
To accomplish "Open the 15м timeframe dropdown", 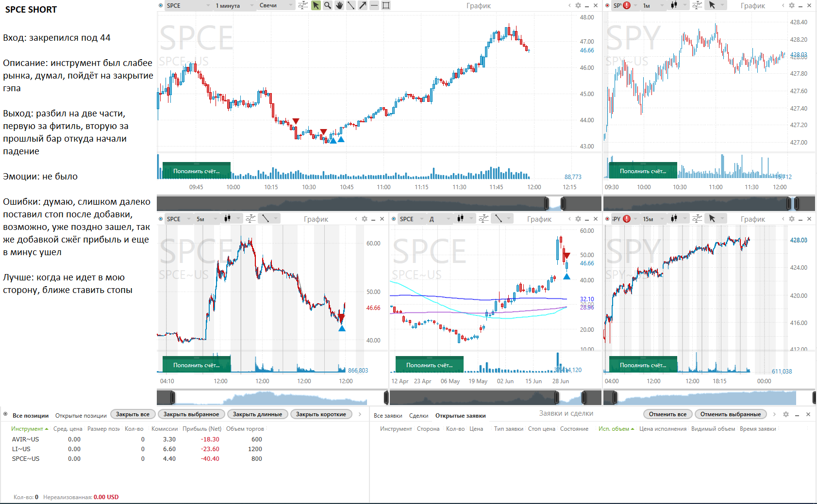I will pos(652,219).
